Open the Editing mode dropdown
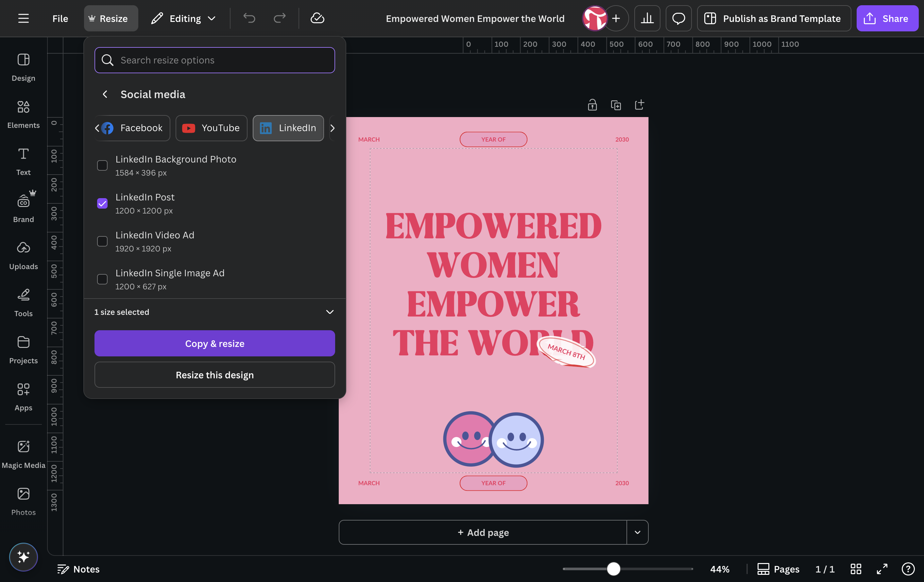The height and width of the screenshot is (582, 924). tap(183, 18)
